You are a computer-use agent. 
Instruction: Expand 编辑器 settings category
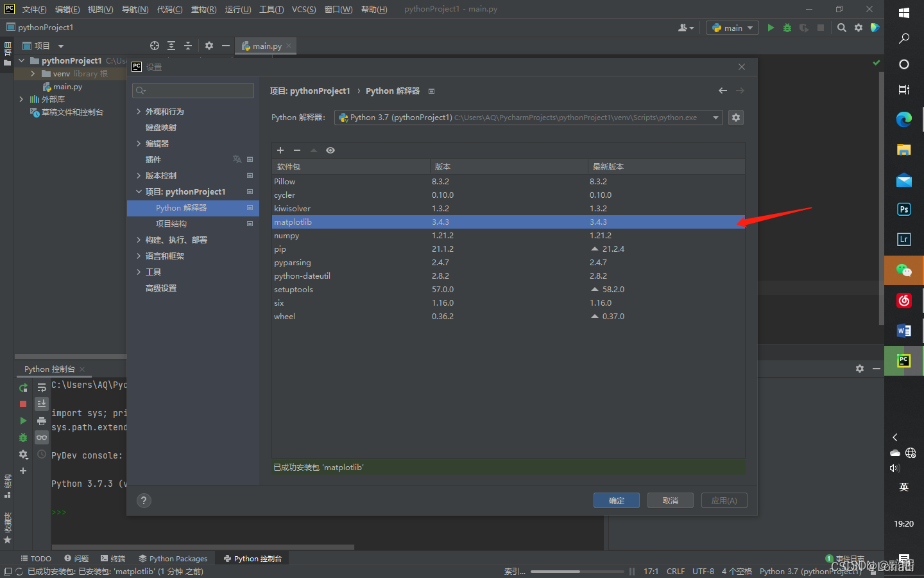(139, 143)
